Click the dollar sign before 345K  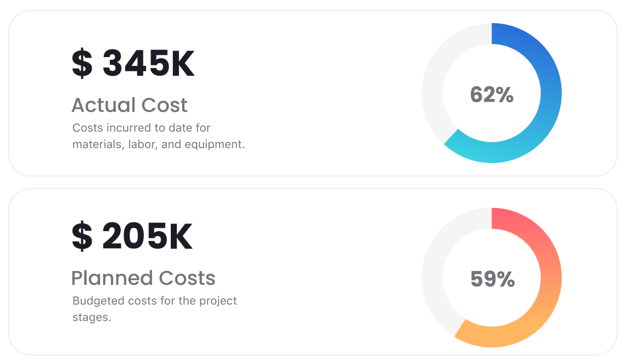pos(82,64)
